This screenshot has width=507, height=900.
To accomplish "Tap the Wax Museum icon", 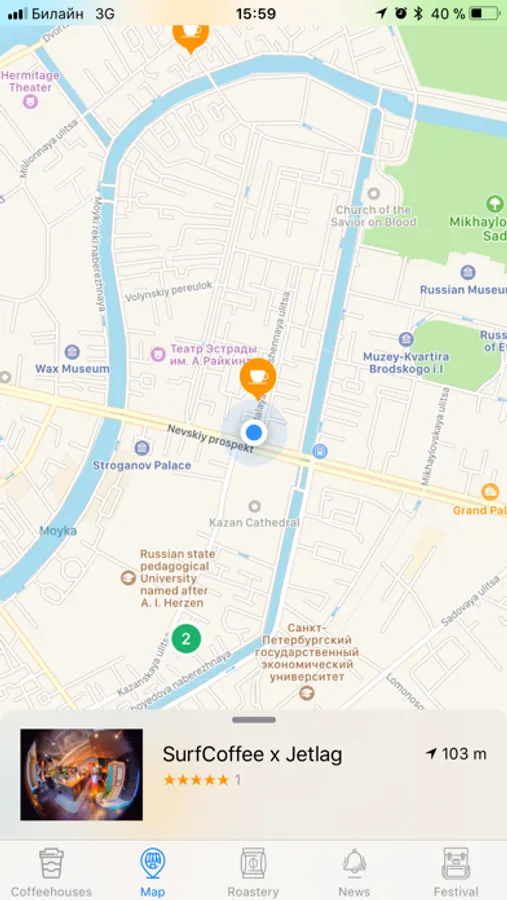I will (72, 352).
